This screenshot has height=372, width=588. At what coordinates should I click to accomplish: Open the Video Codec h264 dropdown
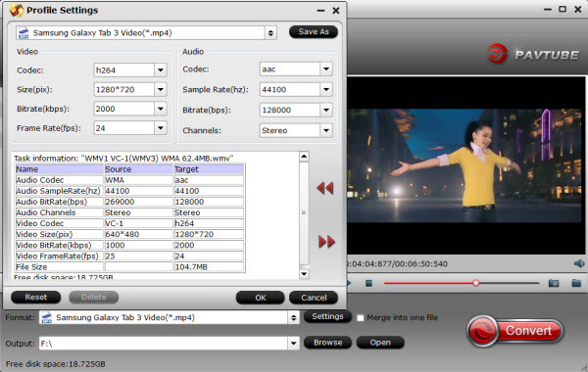pos(161,70)
